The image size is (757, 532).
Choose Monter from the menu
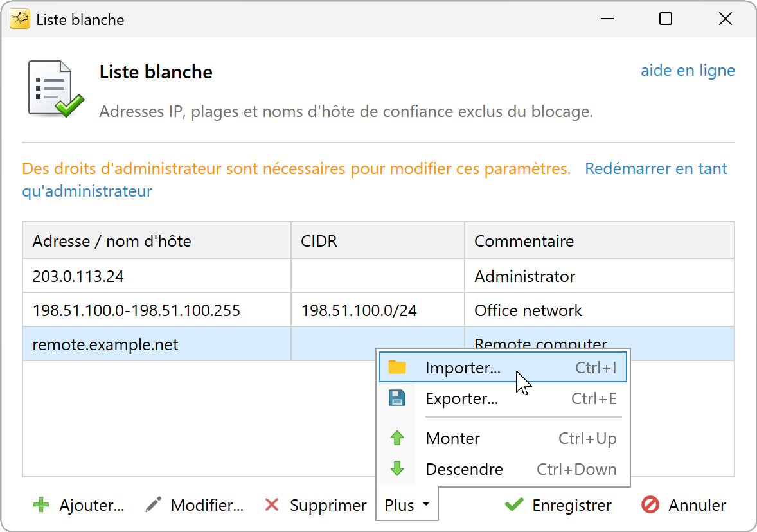coord(503,438)
